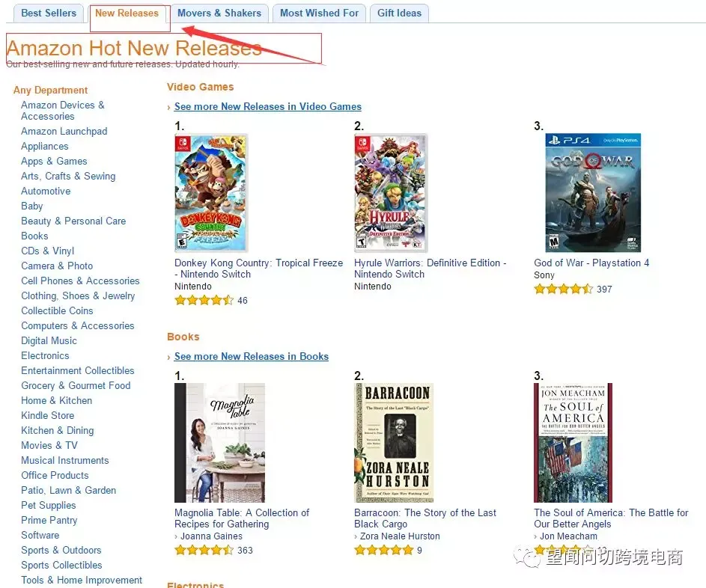
Task: Click Donkey Kong star rating icons
Action: pyautogui.click(x=204, y=300)
